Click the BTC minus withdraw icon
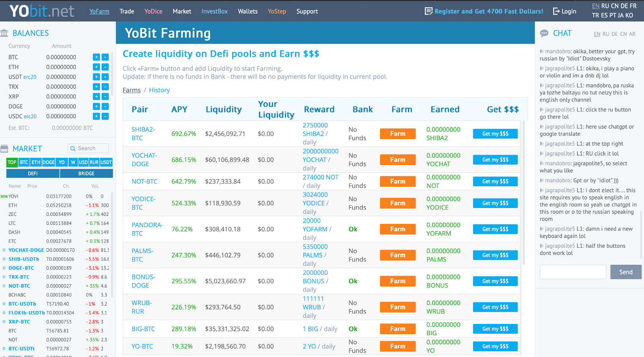The image size is (644, 357). [x=105, y=57]
